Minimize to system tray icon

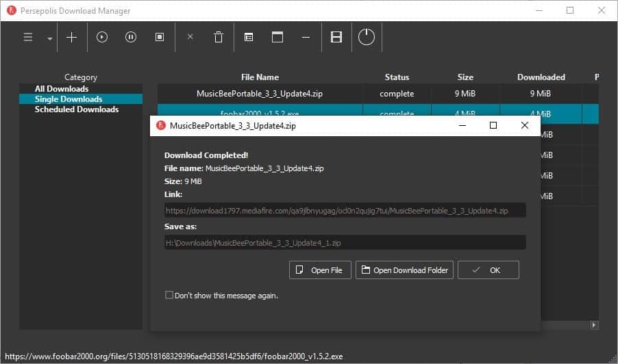click(306, 38)
